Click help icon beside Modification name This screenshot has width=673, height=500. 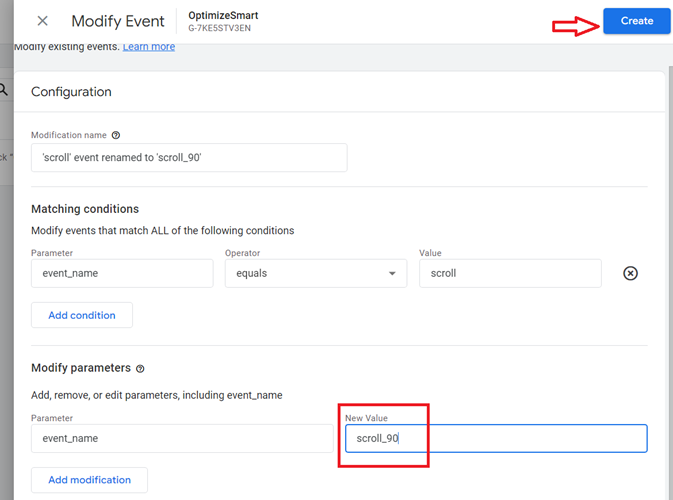tap(116, 135)
